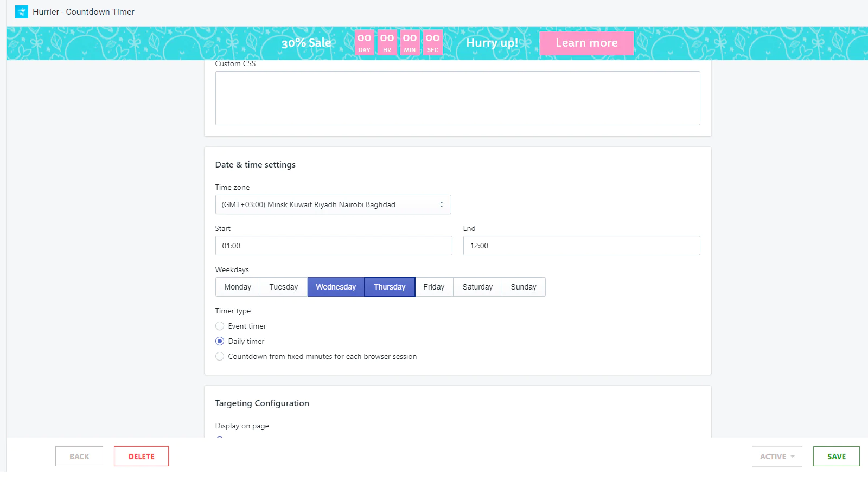Click the BACK button
The width and height of the screenshot is (868, 488).
pos(79,457)
